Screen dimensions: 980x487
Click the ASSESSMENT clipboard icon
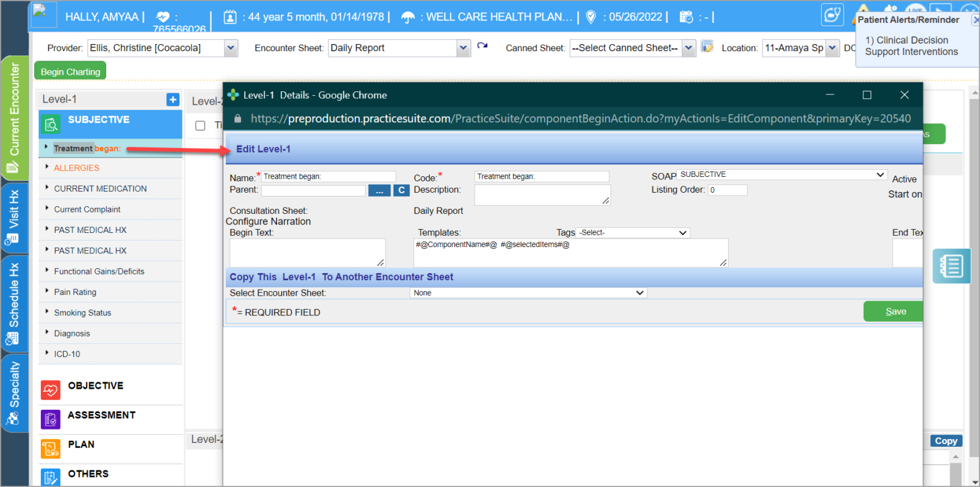[50, 419]
